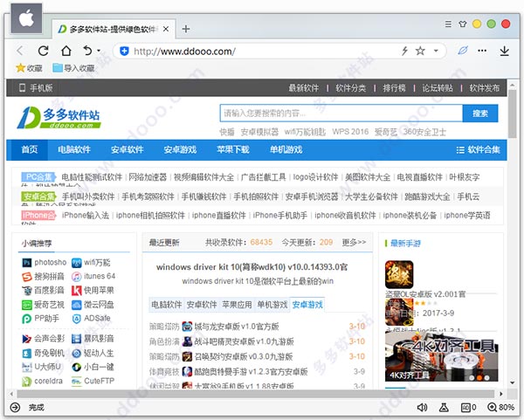Image resolution: width=524 pixels, height=420 pixels.
Task: Click the blue 搜索 button
Action: click(x=480, y=114)
